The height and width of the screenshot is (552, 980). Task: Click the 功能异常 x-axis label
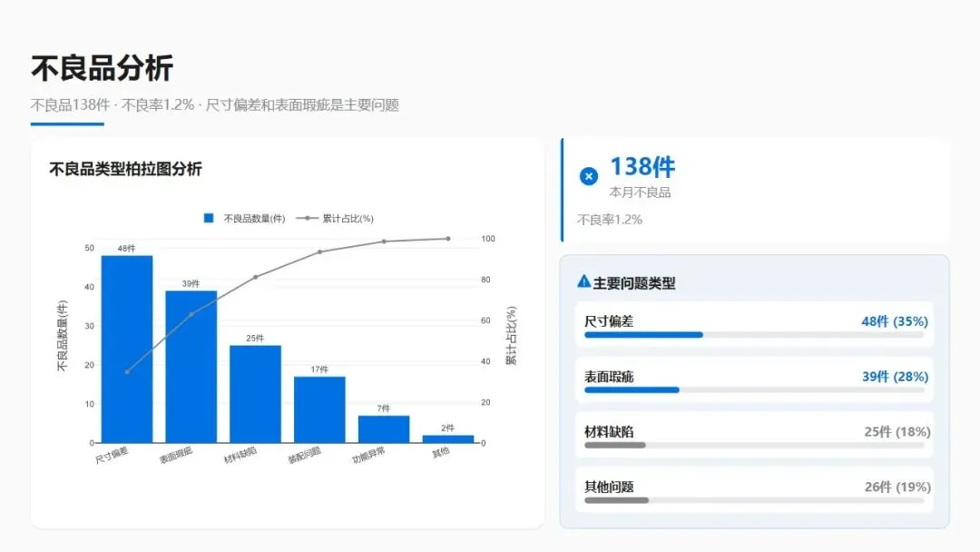(368, 455)
